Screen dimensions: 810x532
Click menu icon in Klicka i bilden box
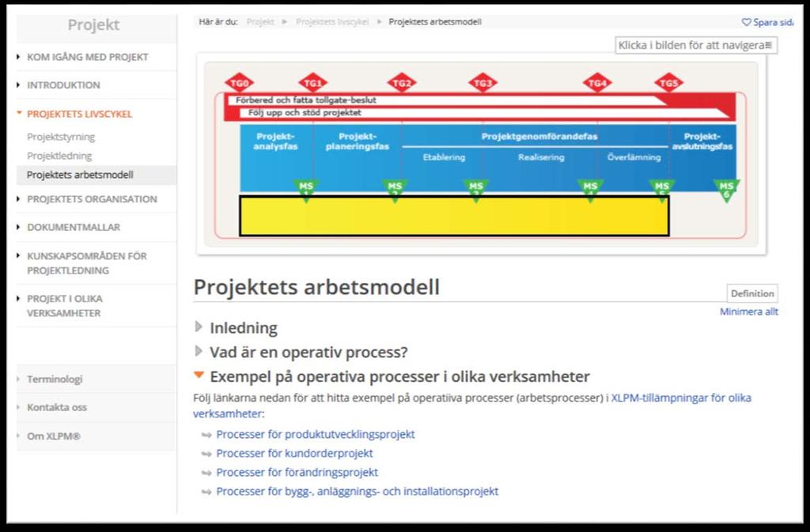pos(768,45)
